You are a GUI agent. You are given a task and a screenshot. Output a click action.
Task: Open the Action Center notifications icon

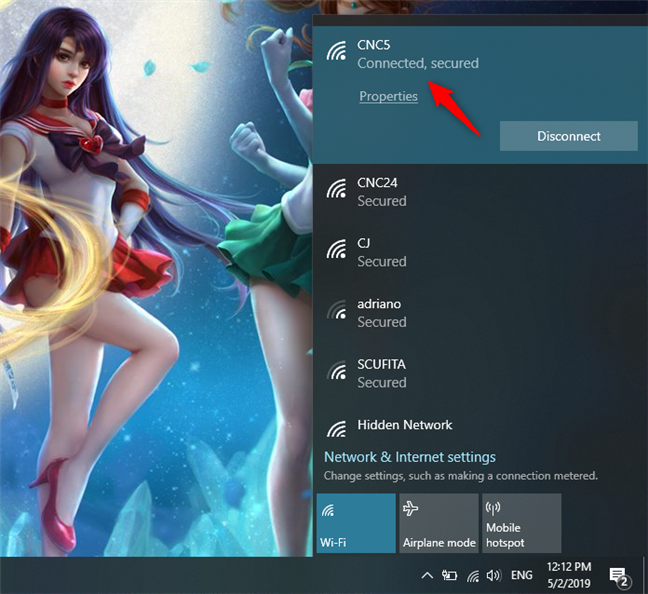pos(619,576)
